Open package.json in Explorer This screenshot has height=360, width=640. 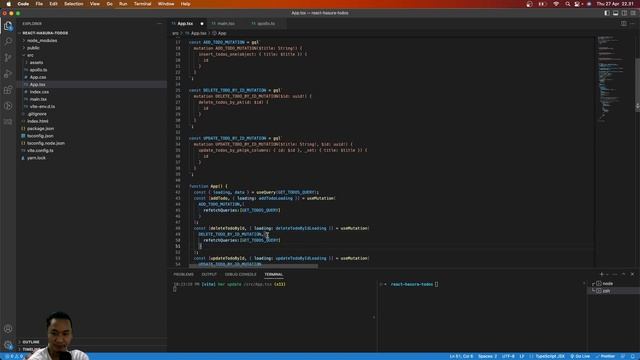pyautogui.click(x=40, y=129)
